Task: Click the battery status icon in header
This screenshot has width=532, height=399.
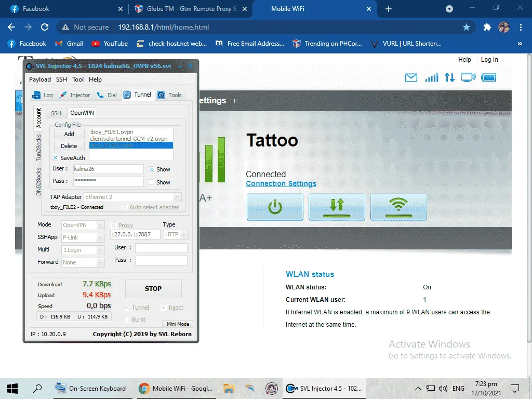Action: [x=488, y=78]
